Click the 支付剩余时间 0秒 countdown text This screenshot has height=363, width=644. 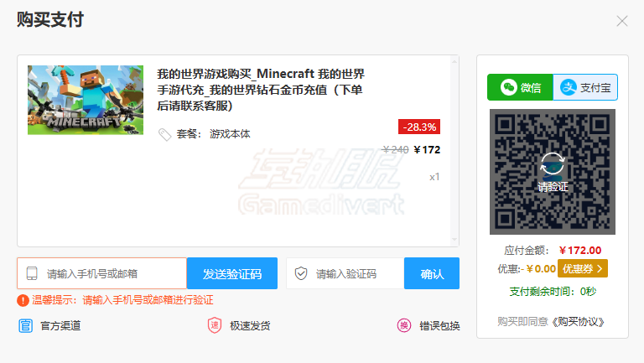point(553,292)
